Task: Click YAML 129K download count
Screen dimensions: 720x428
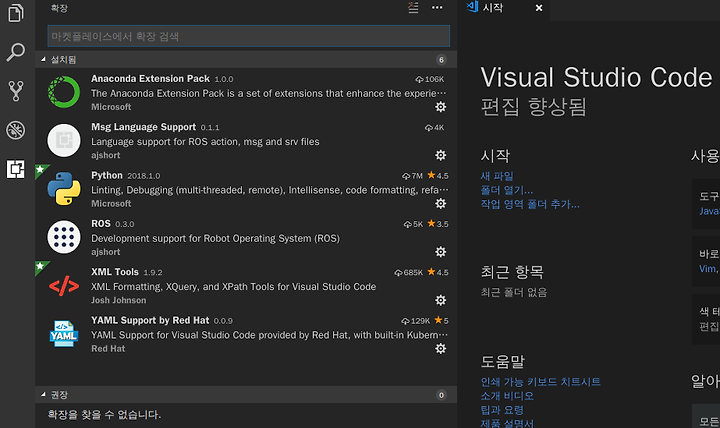Action: [x=416, y=321]
